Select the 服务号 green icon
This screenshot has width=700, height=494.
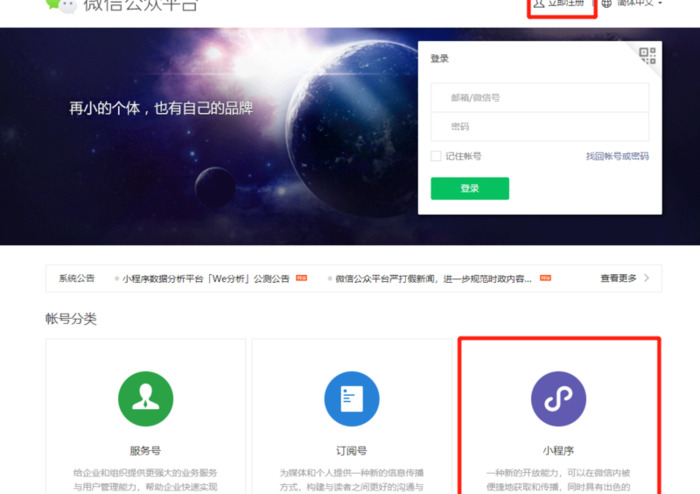click(x=146, y=399)
